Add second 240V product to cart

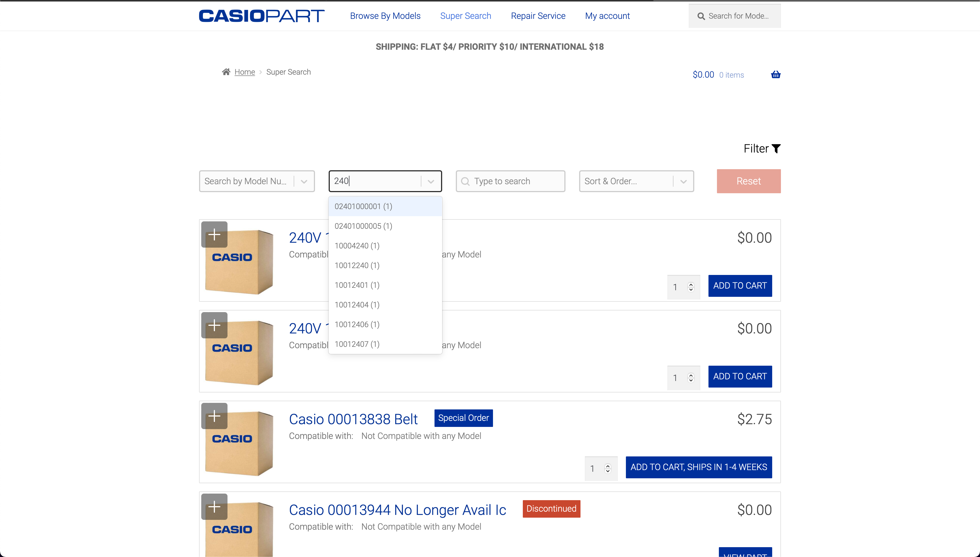point(740,376)
